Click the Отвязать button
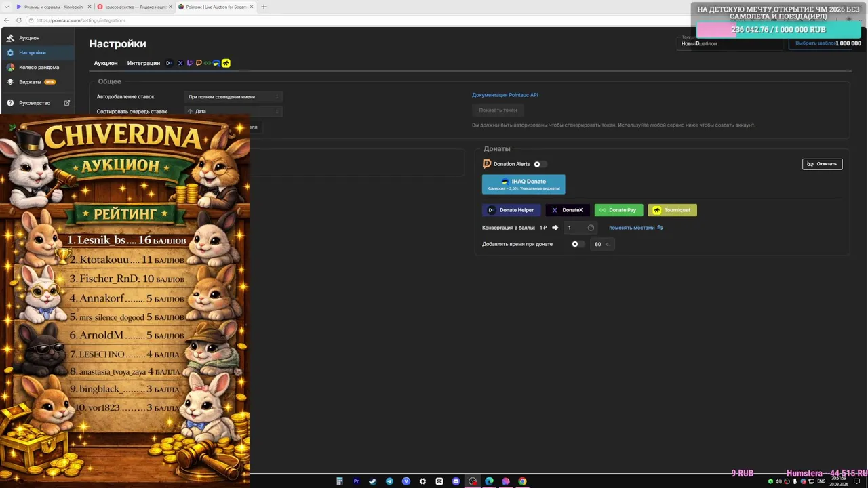Image resolution: width=868 pixels, height=488 pixels. coord(822,164)
